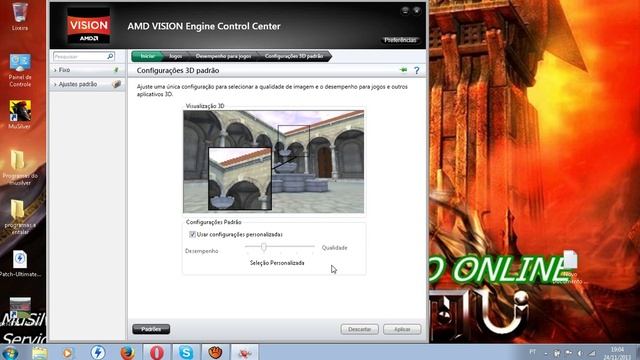
Task: Click the Padrões button
Action: 151,329
